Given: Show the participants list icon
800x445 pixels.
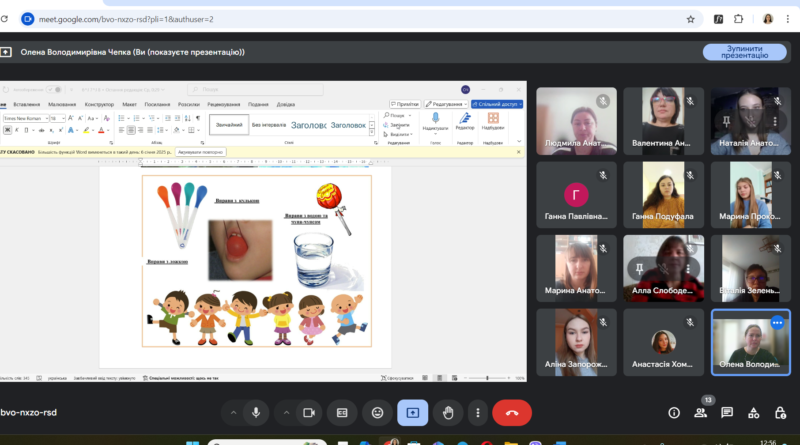Looking at the screenshot, I should 701,413.
